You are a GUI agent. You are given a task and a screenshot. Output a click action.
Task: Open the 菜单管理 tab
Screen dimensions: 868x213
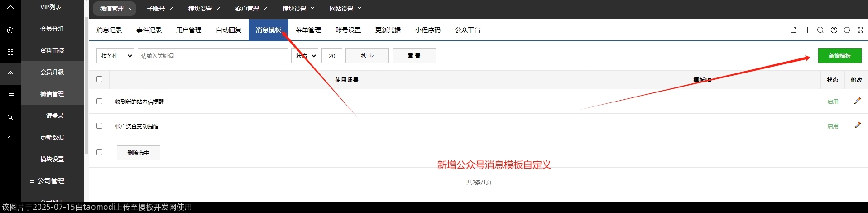(x=308, y=30)
